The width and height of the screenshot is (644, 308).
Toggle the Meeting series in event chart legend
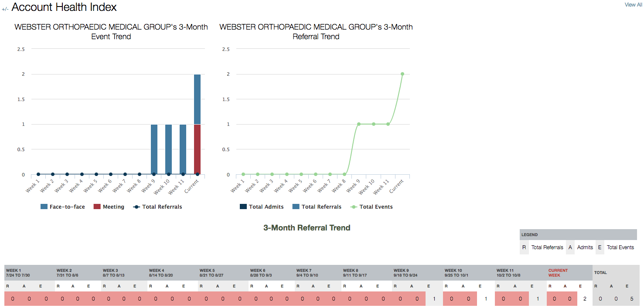tap(109, 207)
